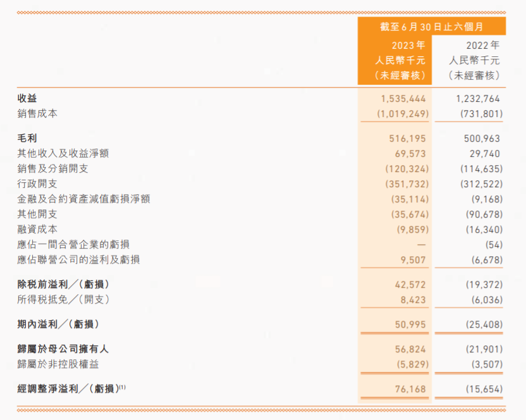This screenshot has height=420, width=526.
Task: Click the 2022 revenue value 1,232,764
Action: click(478, 99)
